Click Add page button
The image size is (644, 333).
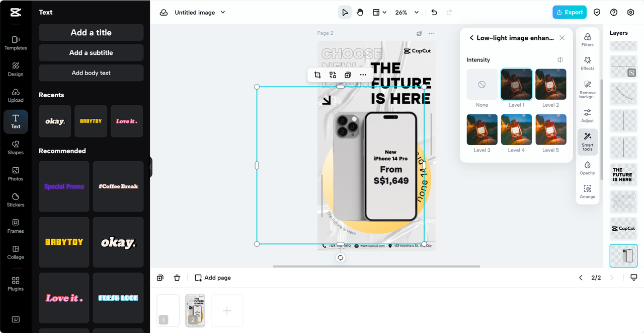(213, 278)
